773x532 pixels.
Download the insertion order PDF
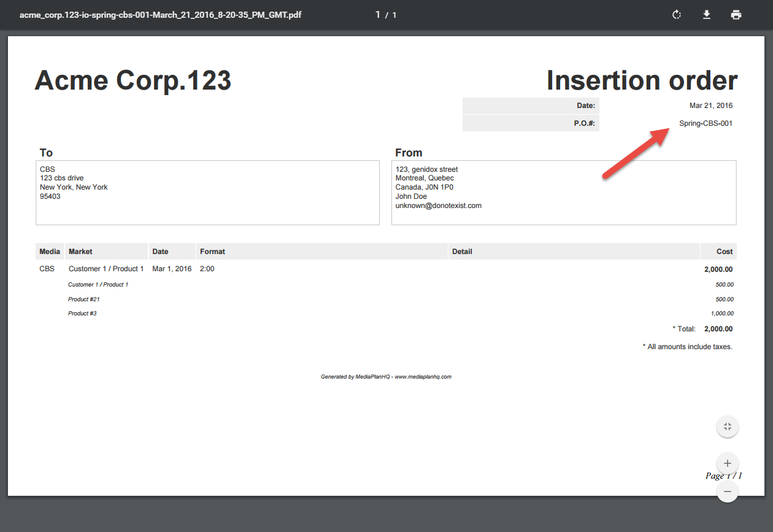(x=707, y=15)
